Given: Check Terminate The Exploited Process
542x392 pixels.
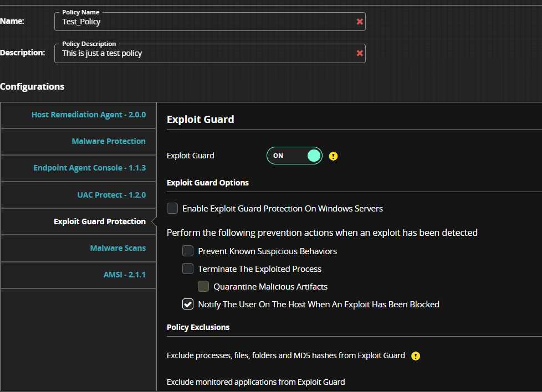Looking at the screenshot, I should (188, 269).
